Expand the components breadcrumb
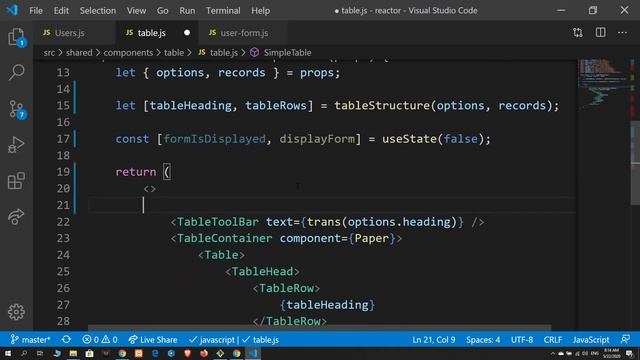640x360 pixels. tap(128, 53)
